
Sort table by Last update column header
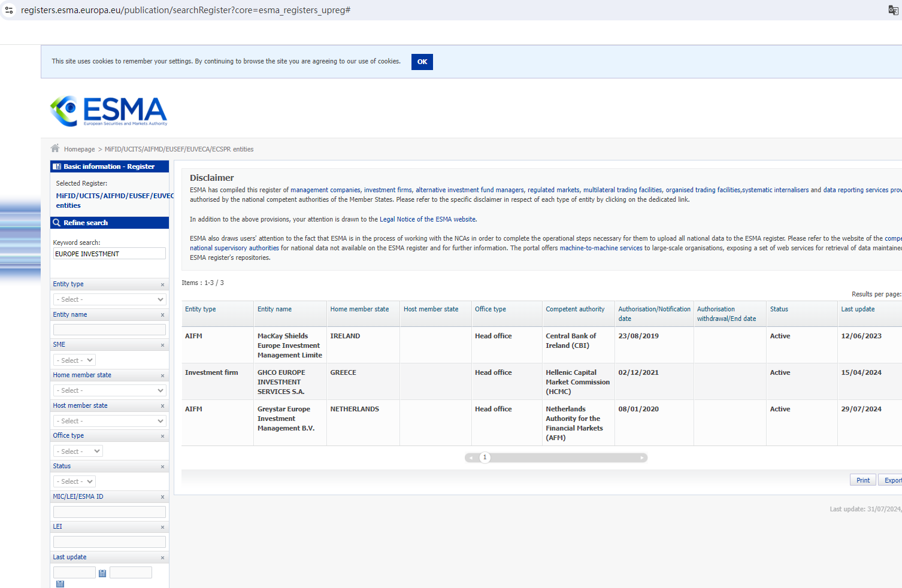tap(858, 310)
